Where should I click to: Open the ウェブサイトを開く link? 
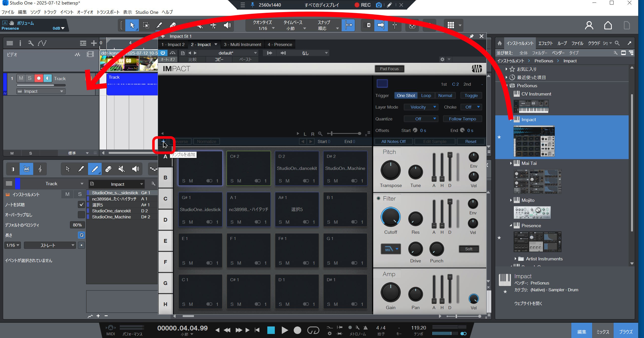coord(528,304)
